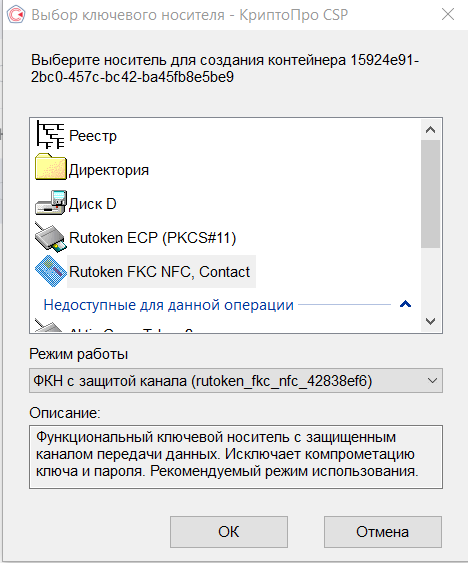Click the blue Rutoken FKC smart card icon
The width and height of the screenshot is (468, 563).
point(51,271)
